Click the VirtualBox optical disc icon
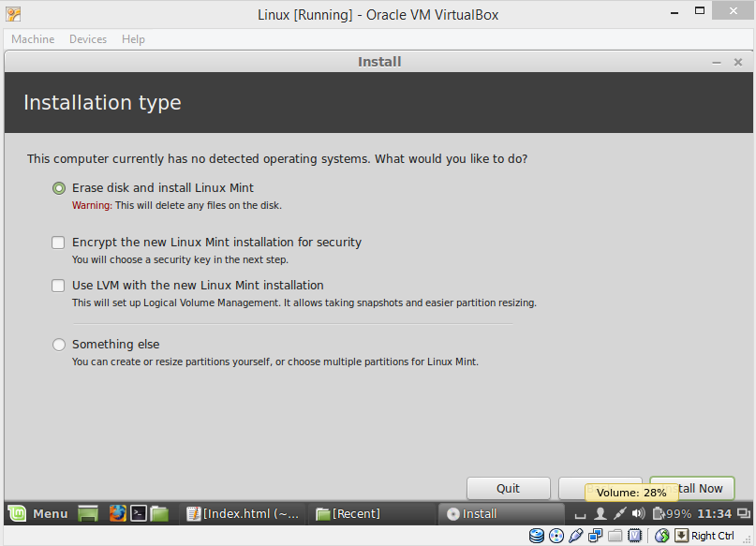 pyautogui.click(x=556, y=536)
